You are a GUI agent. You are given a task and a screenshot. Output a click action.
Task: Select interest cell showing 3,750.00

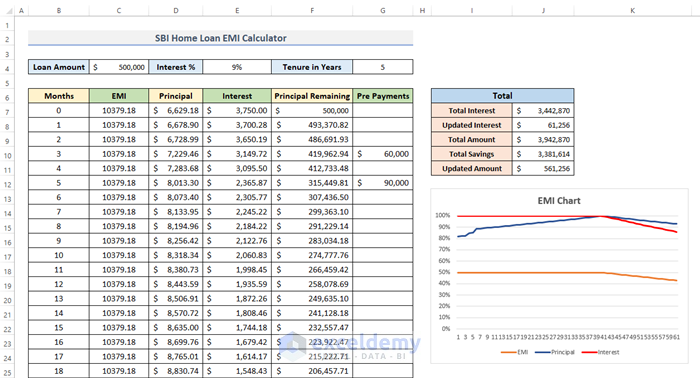pyautogui.click(x=237, y=110)
